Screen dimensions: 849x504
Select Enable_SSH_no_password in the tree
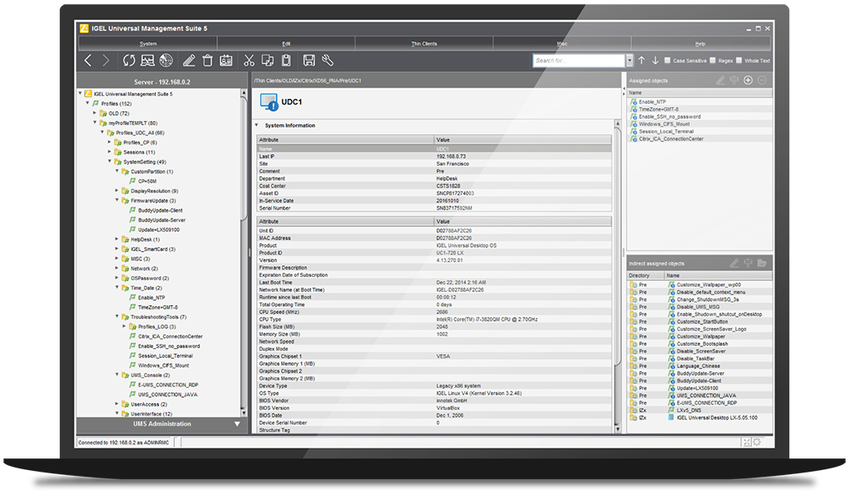click(169, 346)
